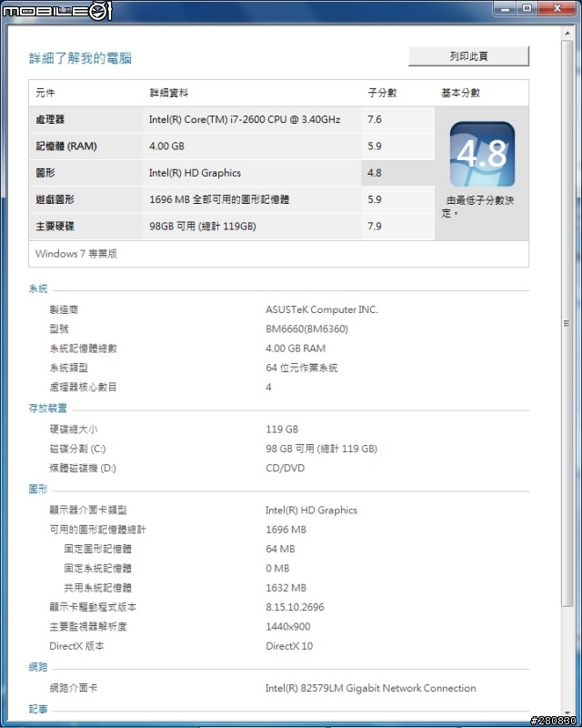Select ASUSTeK Computer INC. manufacturer value

[x=322, y=309]
